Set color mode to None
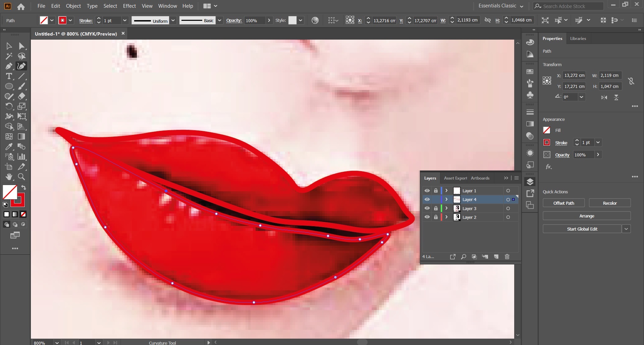Screen dimensions: 644x345 (x=23, y=214)
